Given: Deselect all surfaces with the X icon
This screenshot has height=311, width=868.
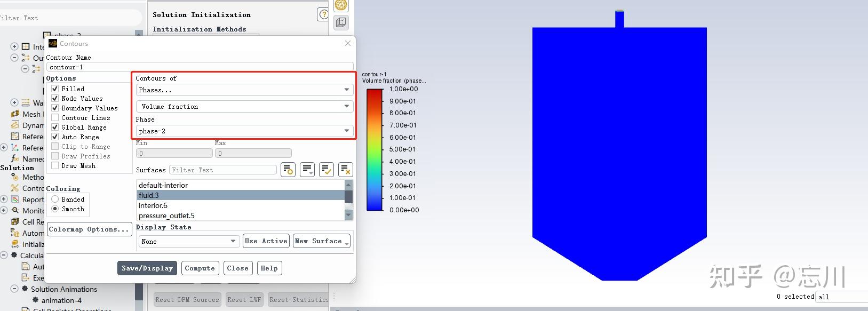Looking at the screenshot, I should (346, 170).
